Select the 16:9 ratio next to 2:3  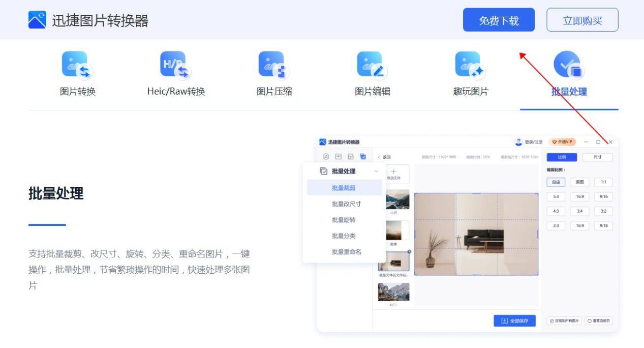click(x=580, y=225)
